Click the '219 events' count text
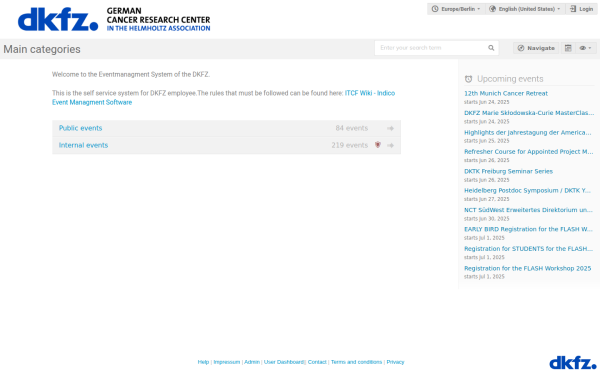Screen dimensions: 600x375 tap(350, 145)
